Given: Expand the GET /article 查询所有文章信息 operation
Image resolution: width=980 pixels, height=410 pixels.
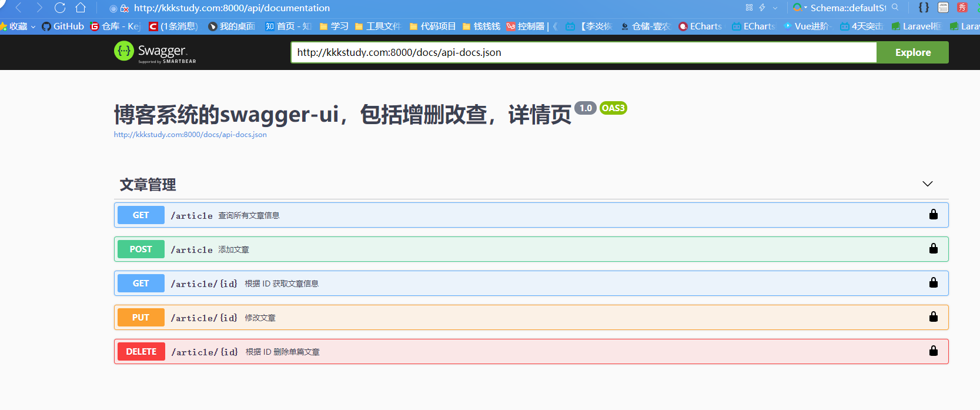Looking at the screenshot, I should (531, 215).
